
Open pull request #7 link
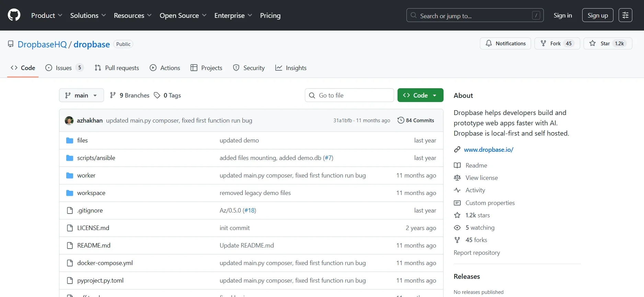[x=329, y=158]
